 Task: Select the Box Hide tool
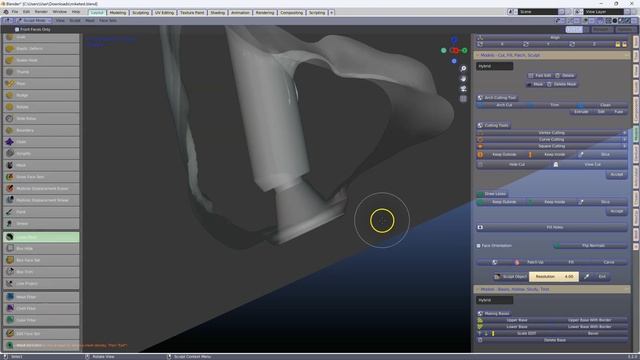point(41,248)
